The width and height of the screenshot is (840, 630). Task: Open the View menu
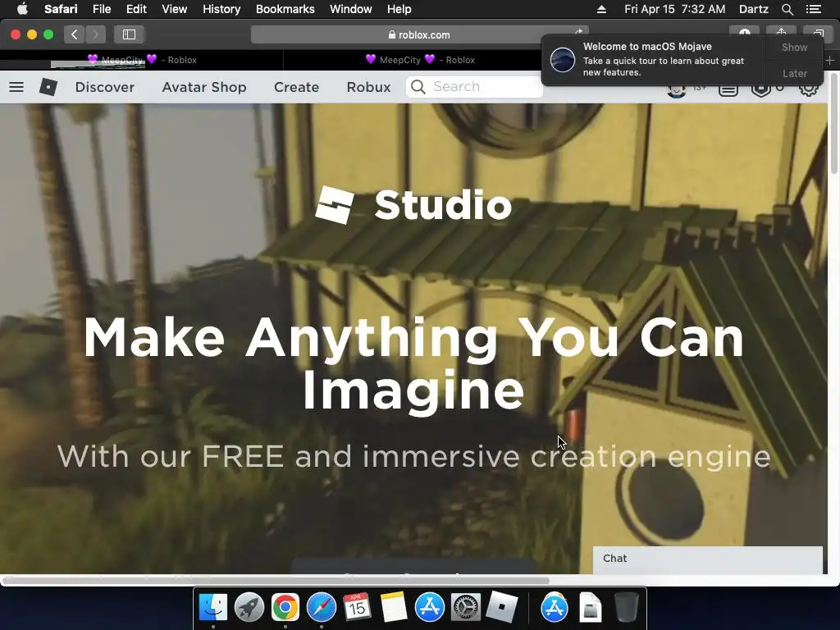coord(174,9)
